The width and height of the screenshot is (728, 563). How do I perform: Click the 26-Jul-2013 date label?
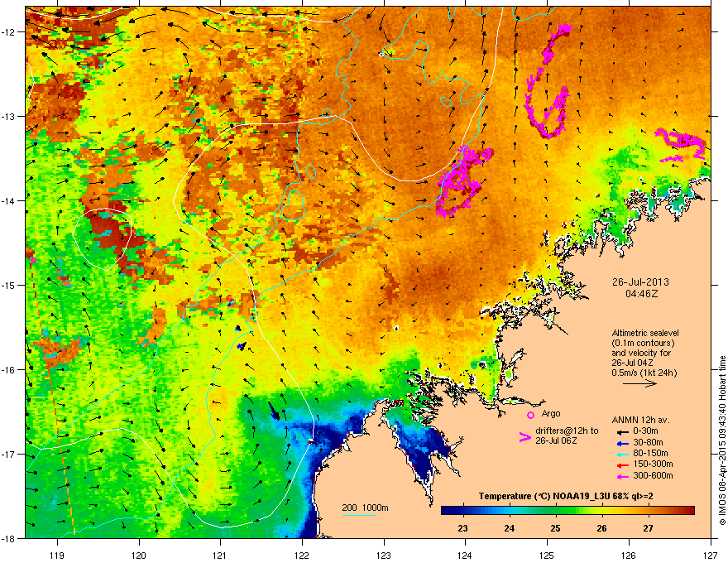[x=640, y=282]
